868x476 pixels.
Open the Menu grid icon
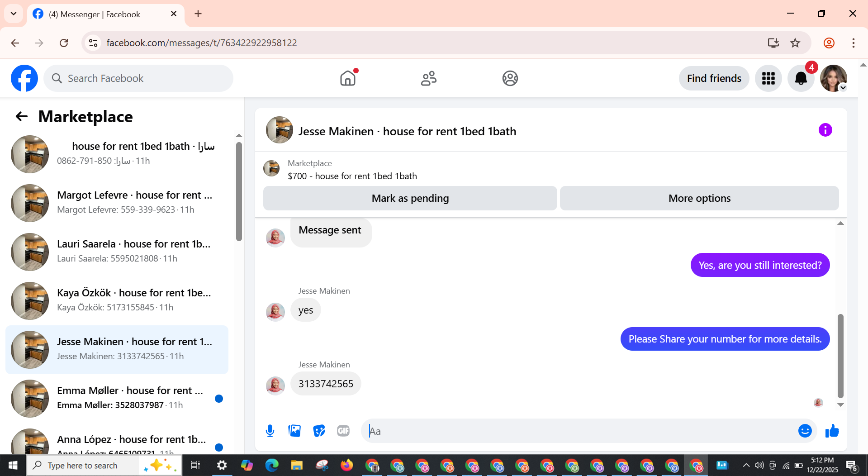768,78
